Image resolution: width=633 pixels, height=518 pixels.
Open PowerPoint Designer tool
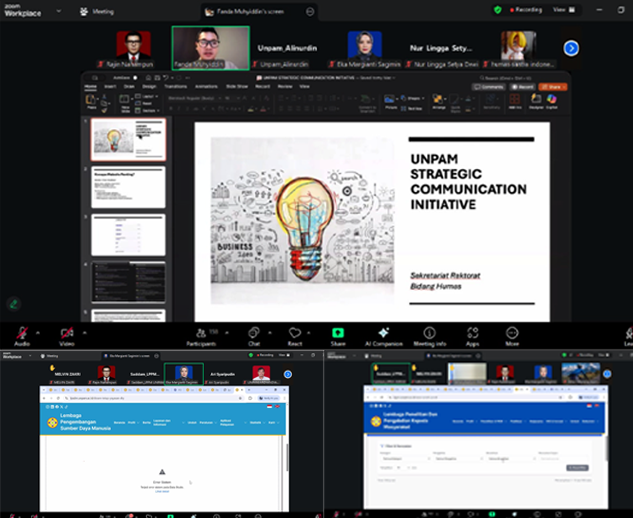(x=536, y=99)
